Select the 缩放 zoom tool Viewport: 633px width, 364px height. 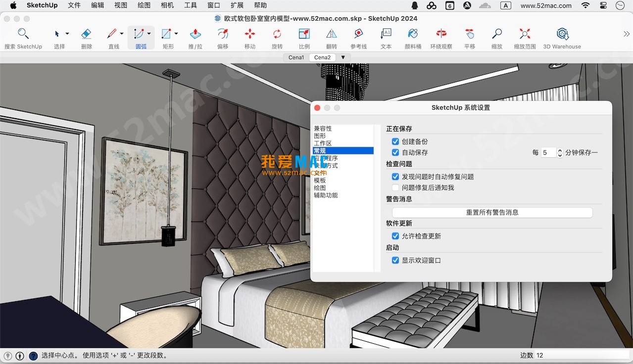tap(497, 34)
